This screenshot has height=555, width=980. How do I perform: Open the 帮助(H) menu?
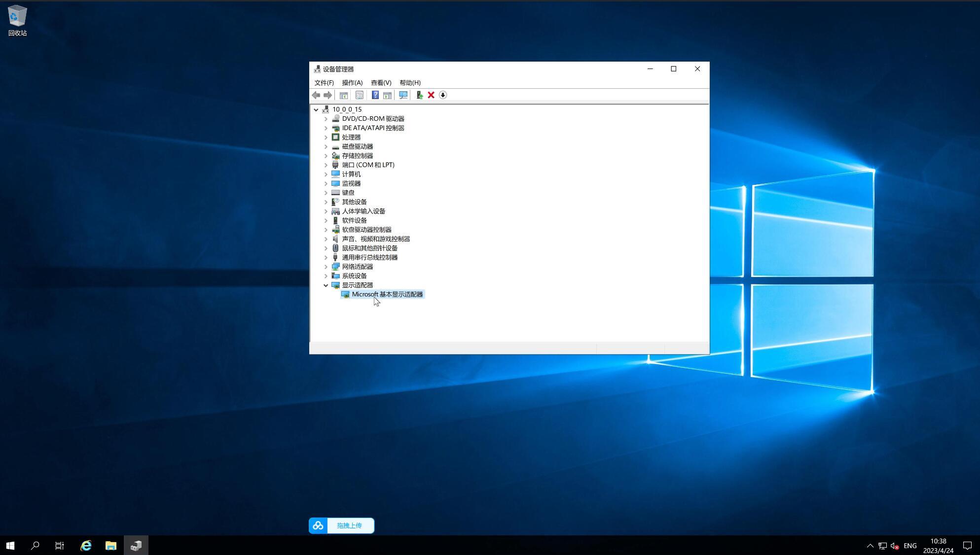(410, 83)
